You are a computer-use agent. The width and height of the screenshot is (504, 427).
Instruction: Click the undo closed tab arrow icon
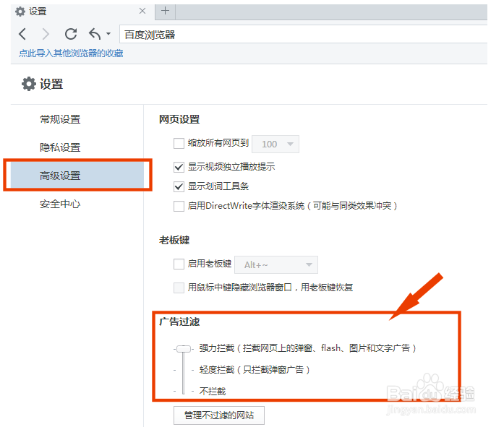(x=95, y=34)
